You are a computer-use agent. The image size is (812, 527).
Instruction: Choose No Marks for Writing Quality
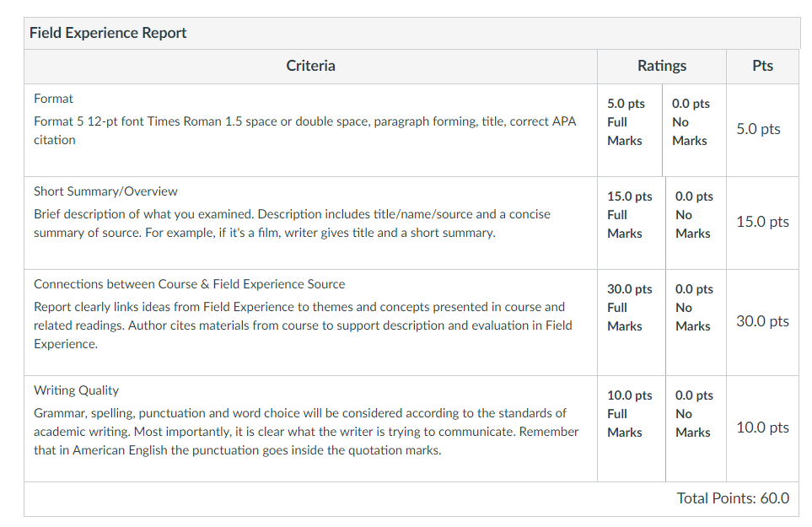click(696, 428)
